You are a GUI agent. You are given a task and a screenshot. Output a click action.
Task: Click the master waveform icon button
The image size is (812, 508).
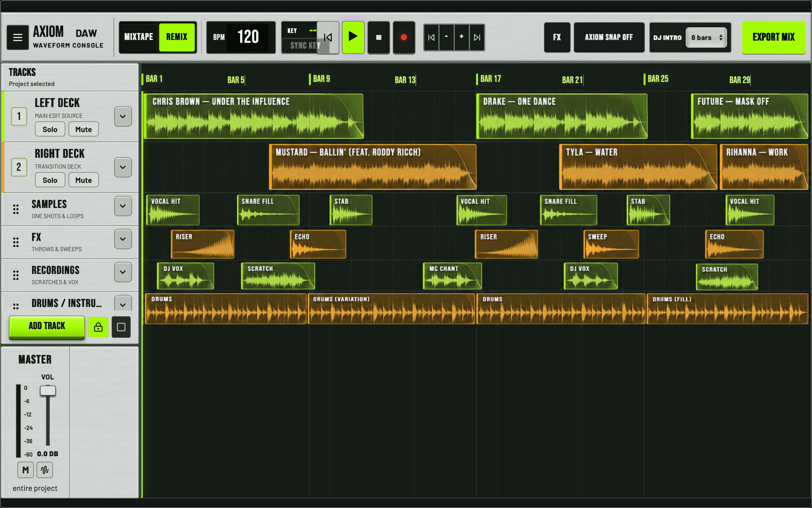[45, 470]
